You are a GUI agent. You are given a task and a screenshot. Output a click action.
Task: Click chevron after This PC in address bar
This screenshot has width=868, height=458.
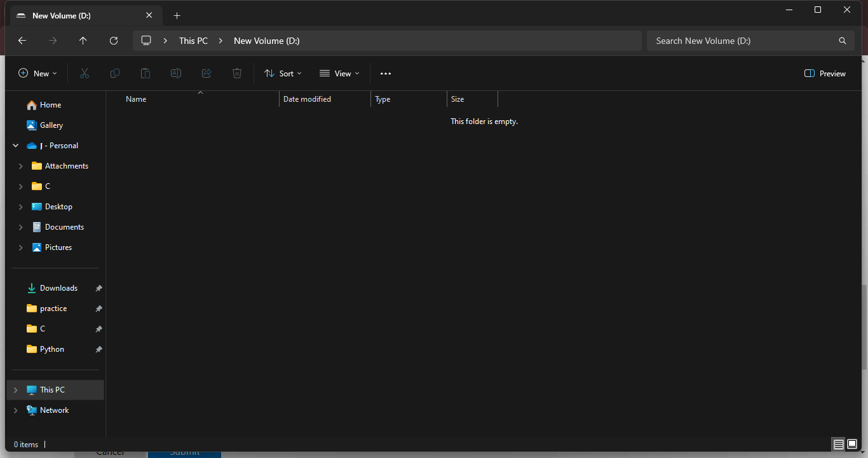[220, 41]
